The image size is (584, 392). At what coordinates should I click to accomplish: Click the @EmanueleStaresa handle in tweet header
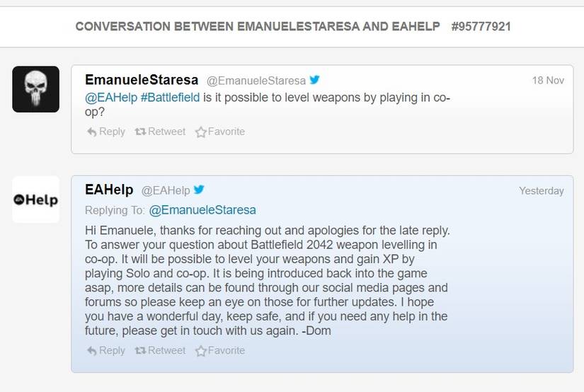click(256, 81)
